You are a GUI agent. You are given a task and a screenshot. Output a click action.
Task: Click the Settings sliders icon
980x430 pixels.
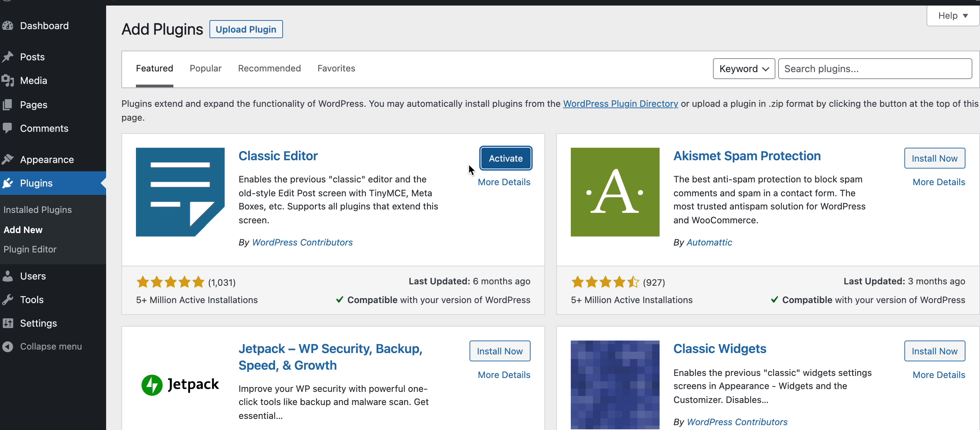[8, 323]
